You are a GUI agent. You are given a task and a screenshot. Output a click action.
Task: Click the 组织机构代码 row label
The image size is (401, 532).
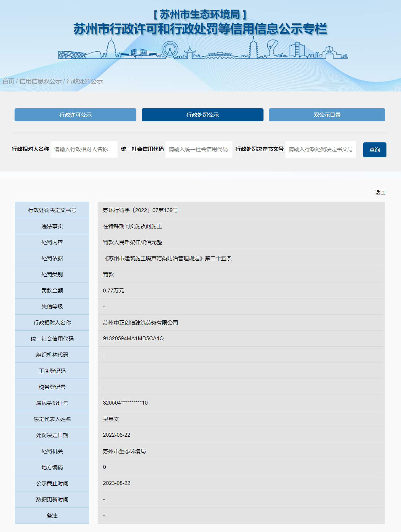point(52,355)
